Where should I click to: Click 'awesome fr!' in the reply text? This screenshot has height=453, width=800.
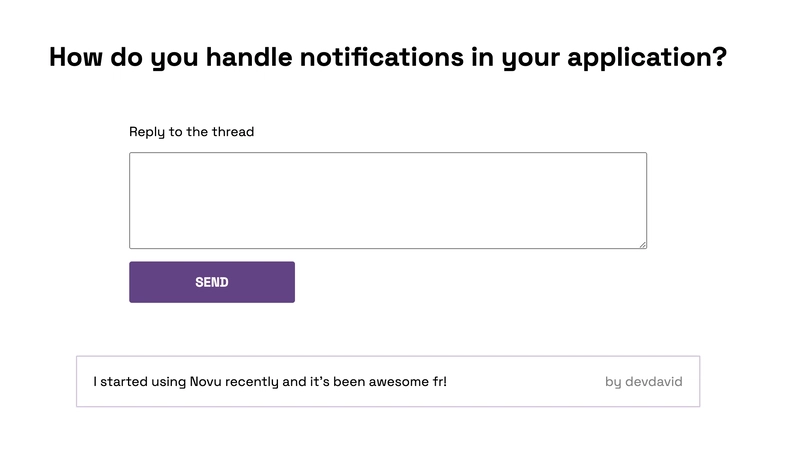(x=408, y=382)
